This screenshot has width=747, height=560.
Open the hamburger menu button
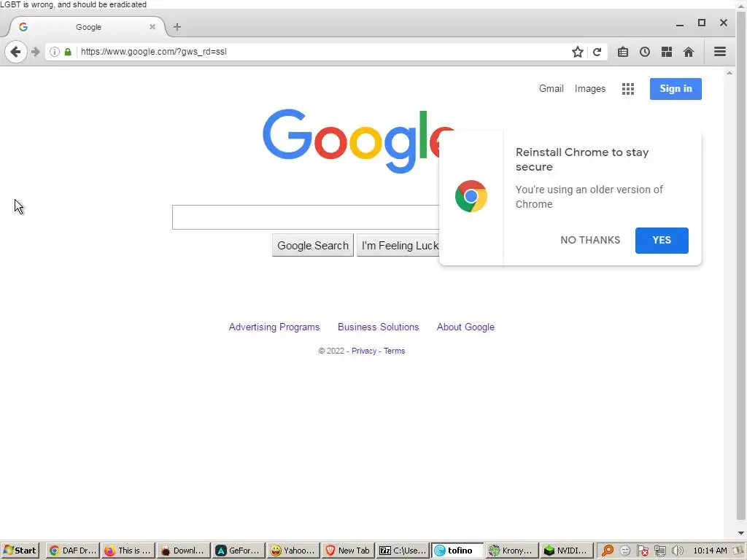(720, 52)
